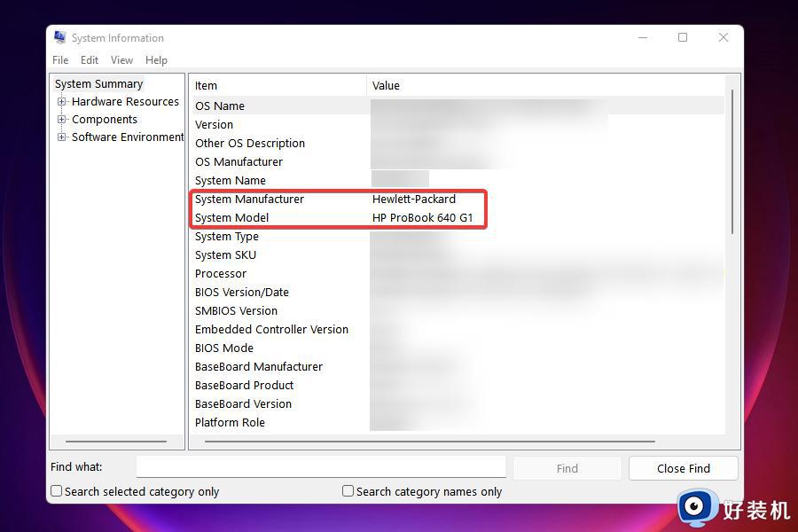Click the Find button

pos(567,468)
